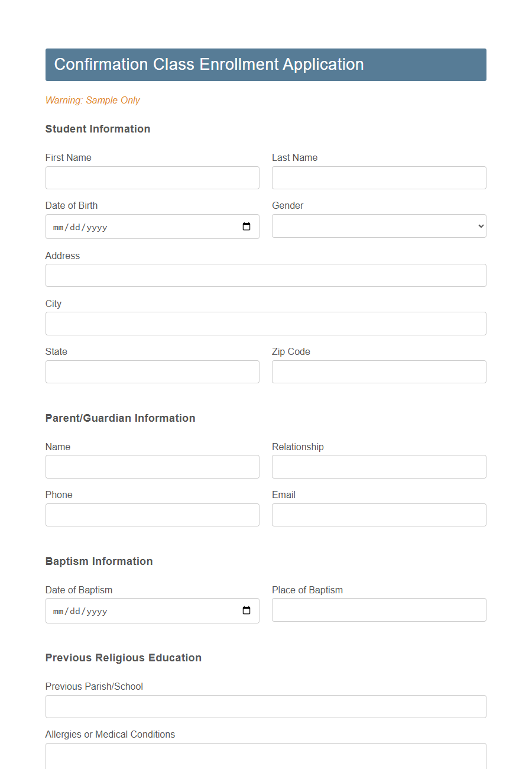Focus the Address field
This screenshot has height=769, width=532.
pyautogui.click(x=265, y=275)
